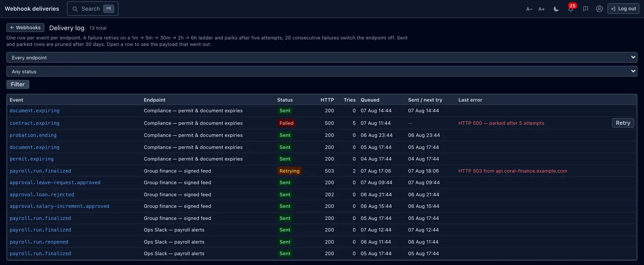
Task: Click the Webhook deliveries page title
Action: [x=32, y=9]
